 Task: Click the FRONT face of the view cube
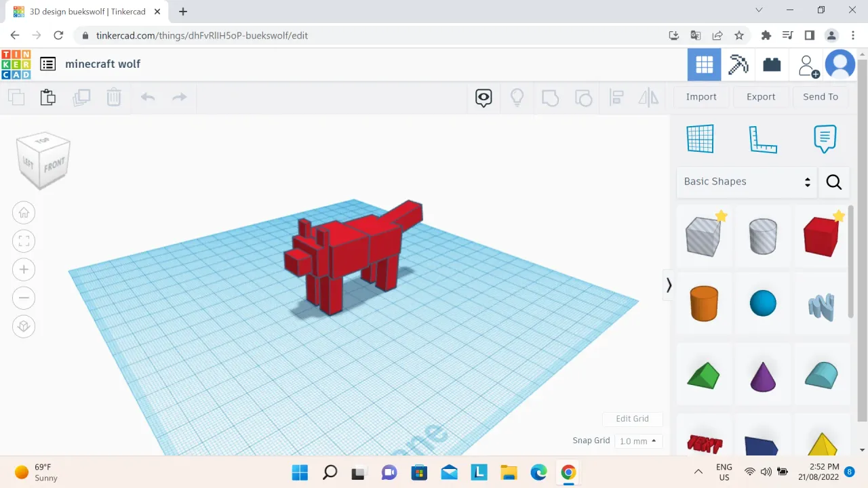(54, 165)
